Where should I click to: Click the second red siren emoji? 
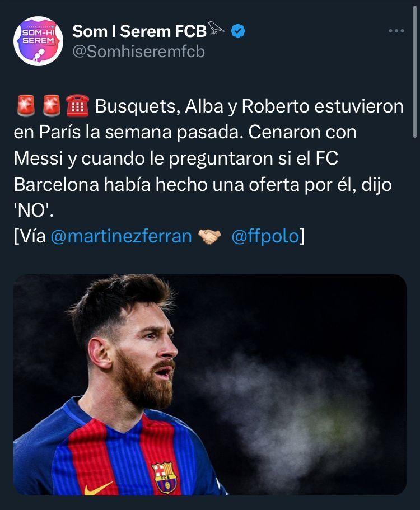(x=51, y=106)
